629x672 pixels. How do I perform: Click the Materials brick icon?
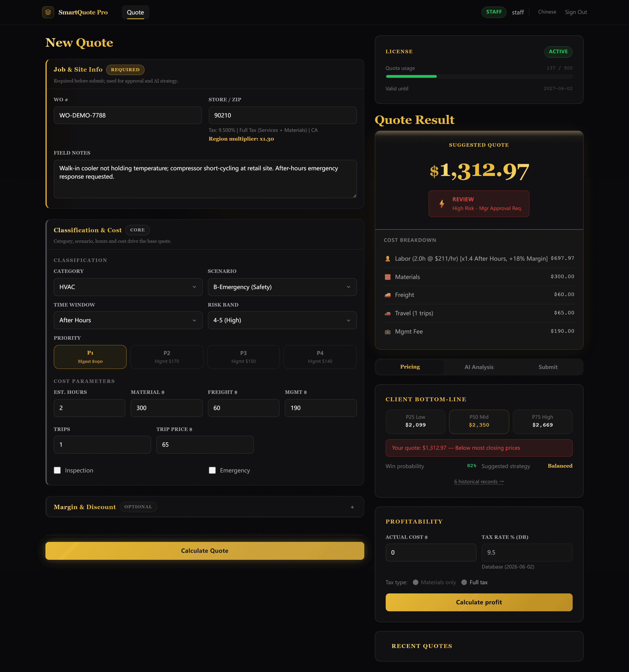[387, 277]
